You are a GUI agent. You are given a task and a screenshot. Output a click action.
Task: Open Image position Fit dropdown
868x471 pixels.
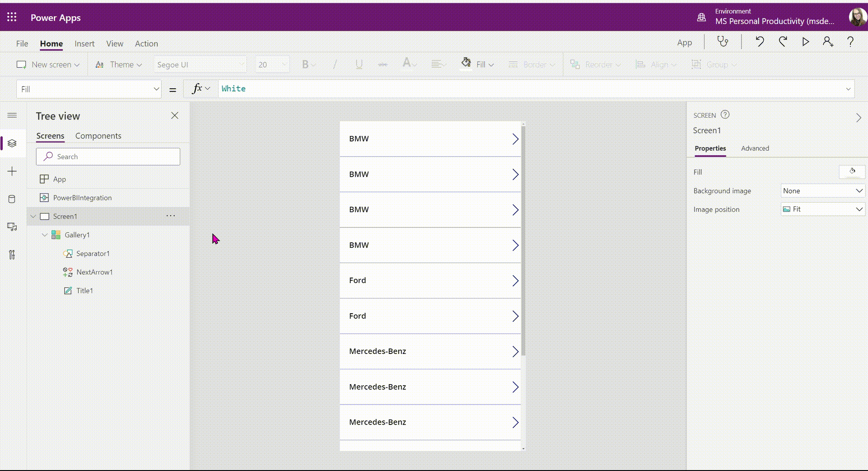(x=823, y=209)
